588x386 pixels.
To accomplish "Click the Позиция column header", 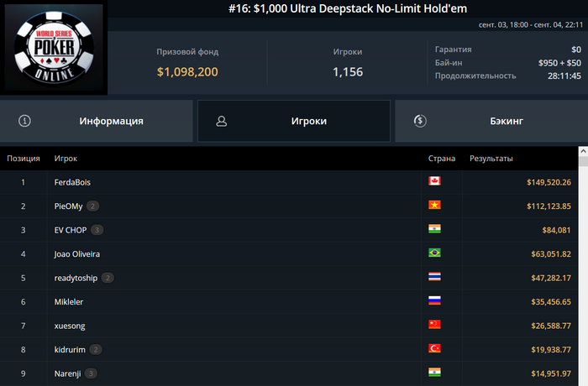I will (24, 159).
